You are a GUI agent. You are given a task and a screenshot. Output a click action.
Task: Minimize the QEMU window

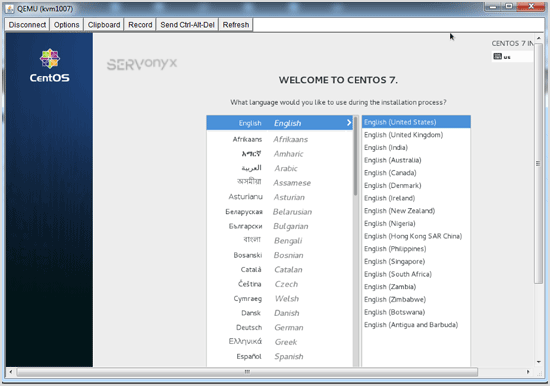pos(493,6)
